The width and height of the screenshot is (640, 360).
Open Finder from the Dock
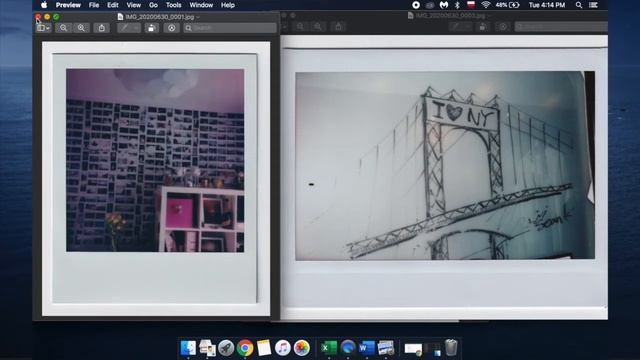pyautogui.click(x=188, y=348)
